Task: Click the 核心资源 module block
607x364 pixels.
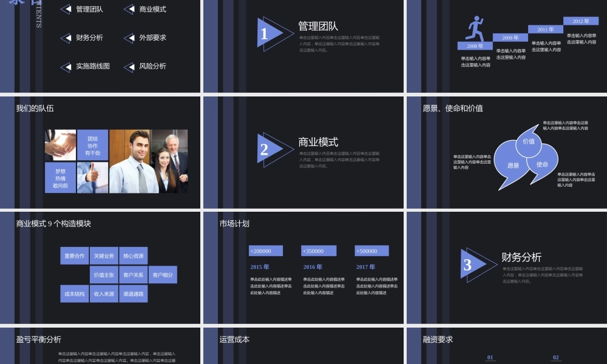Action: [x=133, y=255]
